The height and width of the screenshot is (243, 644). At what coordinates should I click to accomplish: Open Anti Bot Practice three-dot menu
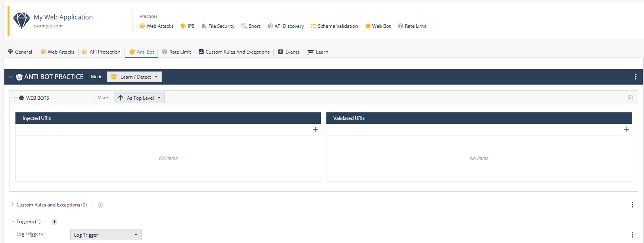point(636,77)
